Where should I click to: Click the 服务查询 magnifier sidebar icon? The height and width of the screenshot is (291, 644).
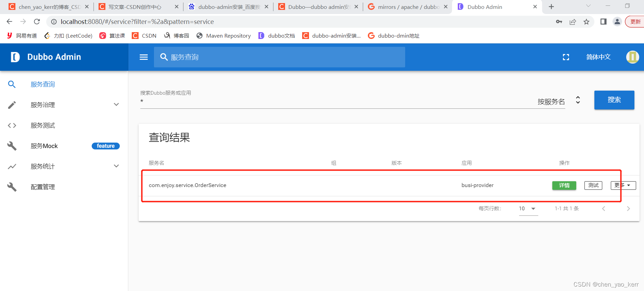coord(12,84)
